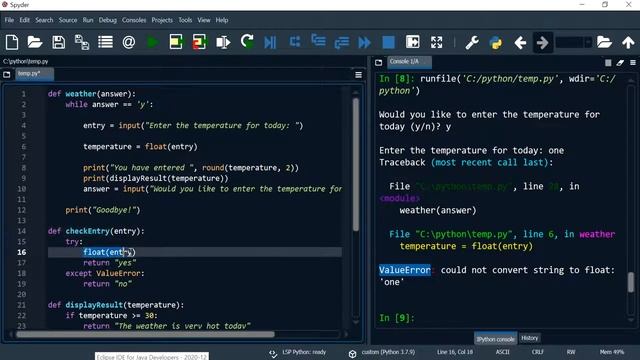The height and width of the screenshot is (360, 640).
Task: Open the Help menu
Action: coord(222,20)
